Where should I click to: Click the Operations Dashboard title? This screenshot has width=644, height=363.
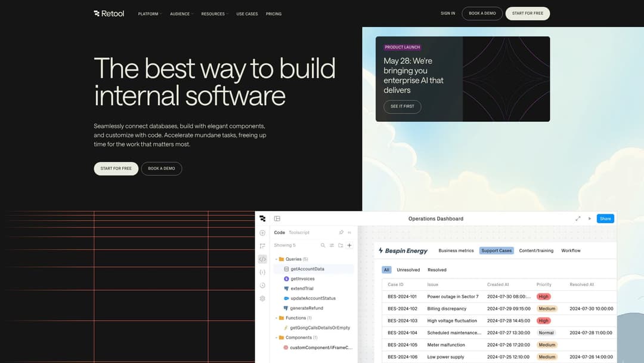coord(436,219)
